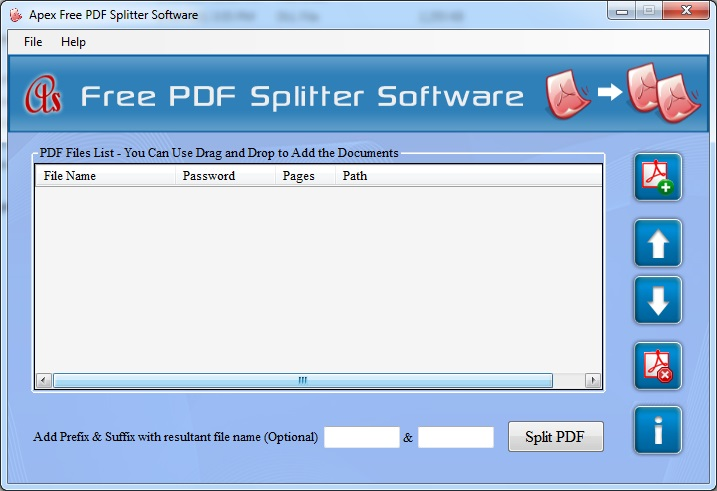Image resolution: width=717 pixels, height=491 pixels.
Task: Remove PDF file with red X icon
Action: 658,366
